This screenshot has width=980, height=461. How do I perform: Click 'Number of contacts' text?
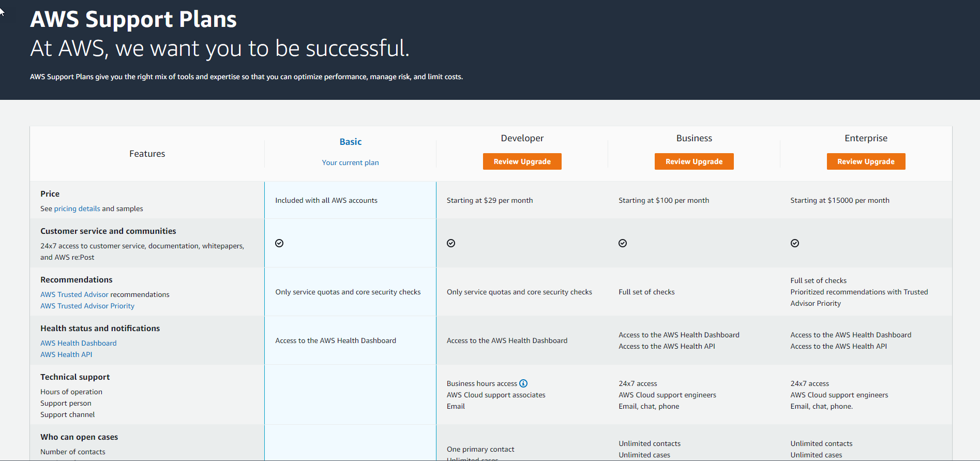click(x=73, y=452)
